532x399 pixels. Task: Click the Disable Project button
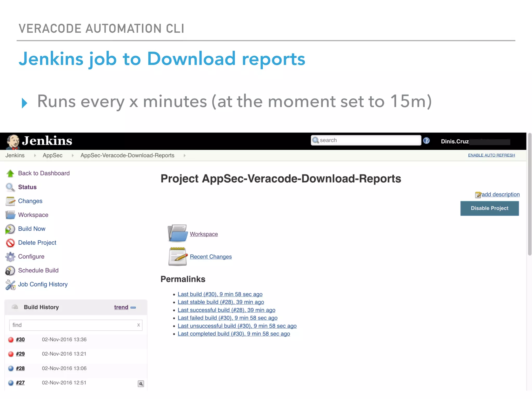489,208
